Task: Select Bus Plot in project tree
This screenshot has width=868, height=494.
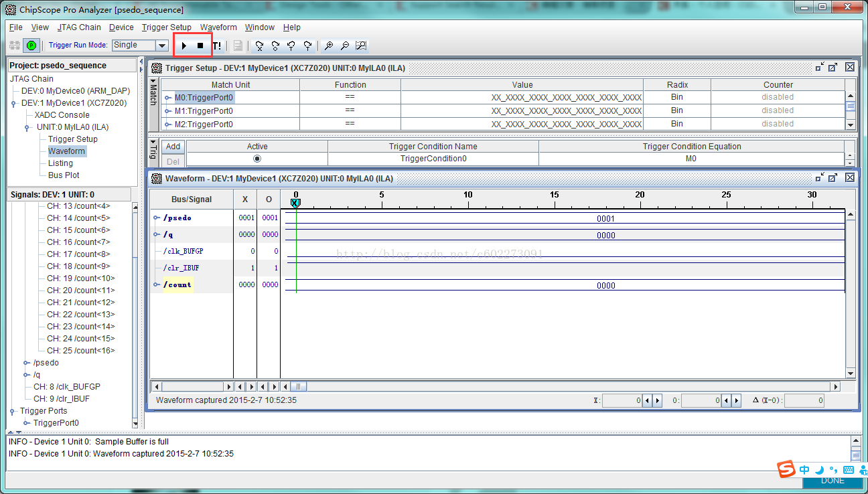Action: tap(64, 175)
